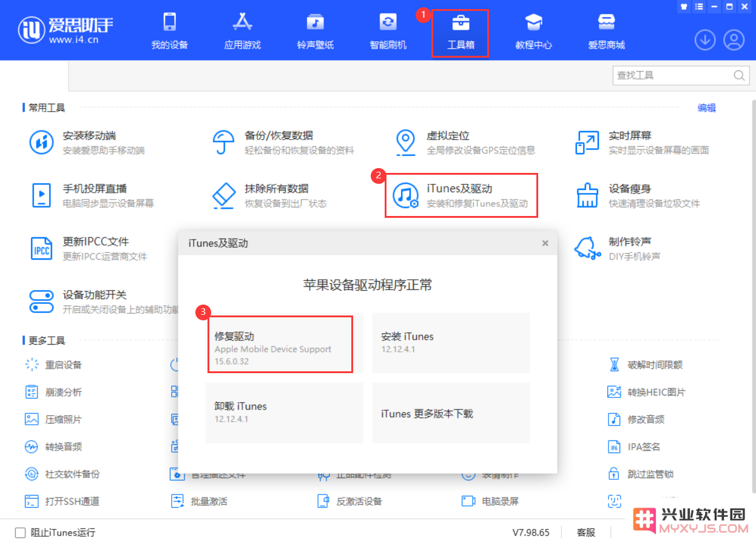Select the 重启设备 tool

coord(53,365)
